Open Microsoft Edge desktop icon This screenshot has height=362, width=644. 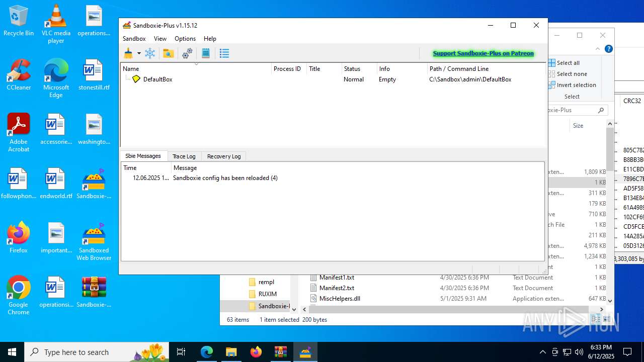click(x=56, y=79)
